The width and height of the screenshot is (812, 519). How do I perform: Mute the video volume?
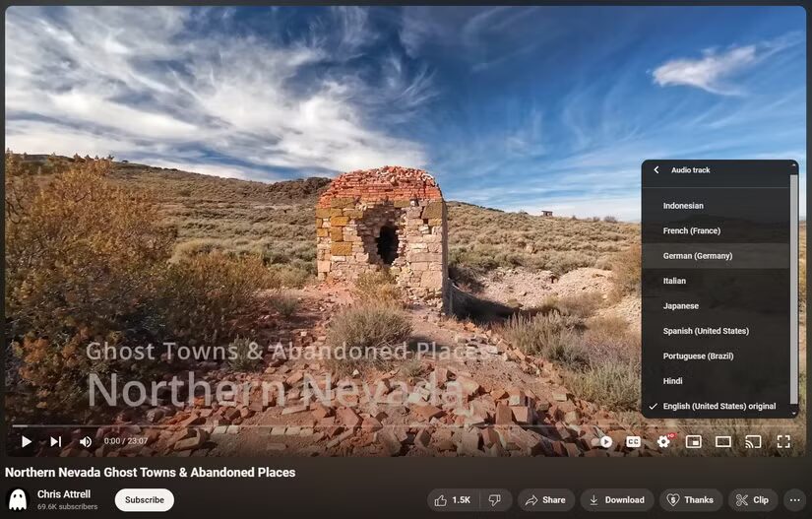tap(86, 442)
